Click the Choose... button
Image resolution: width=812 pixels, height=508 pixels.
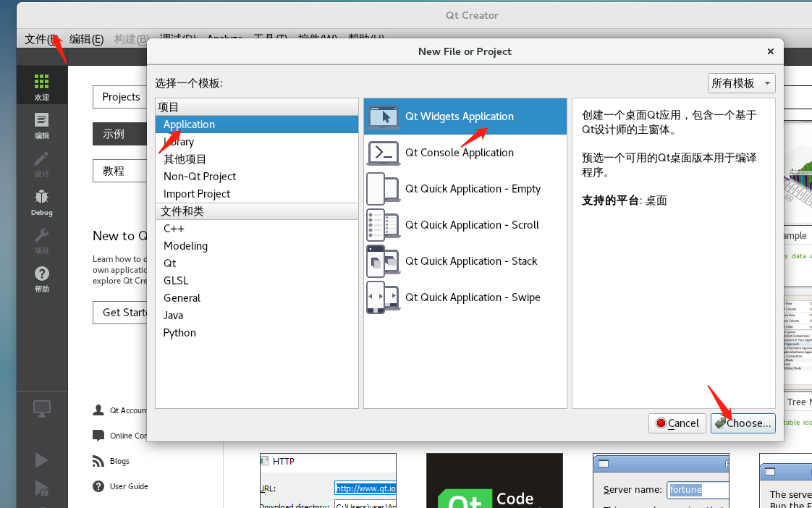tap(743, 423)
